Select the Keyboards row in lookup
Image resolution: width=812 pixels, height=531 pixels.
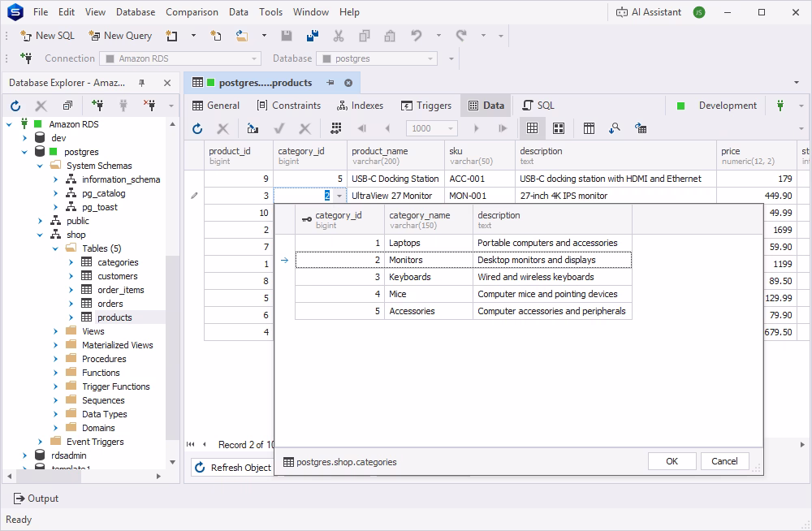coord(464,277)
